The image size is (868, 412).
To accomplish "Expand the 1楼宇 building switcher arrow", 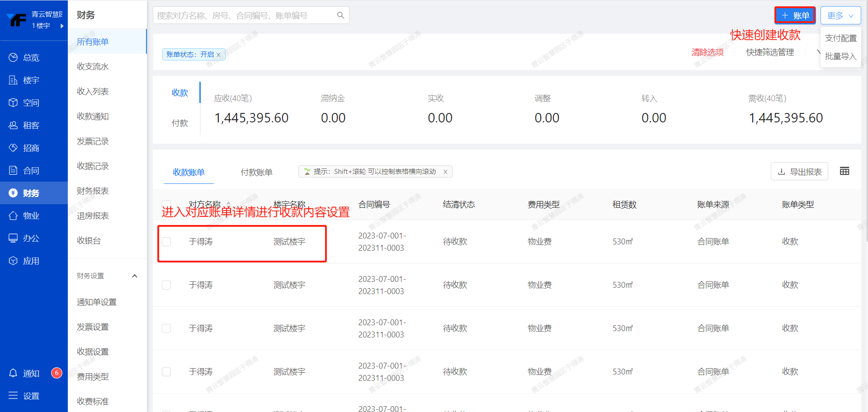I will pos(62,26).
